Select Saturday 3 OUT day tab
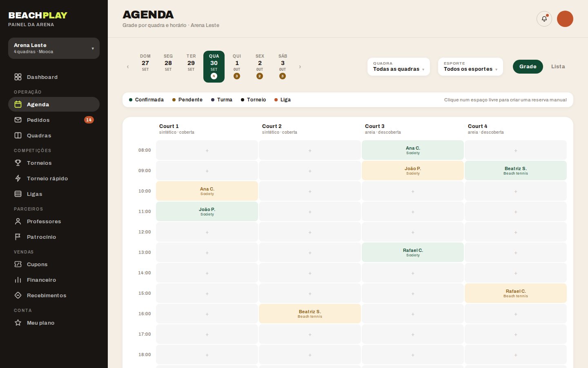This screenshot has height=368, width=588. click(x=283, y=67)
